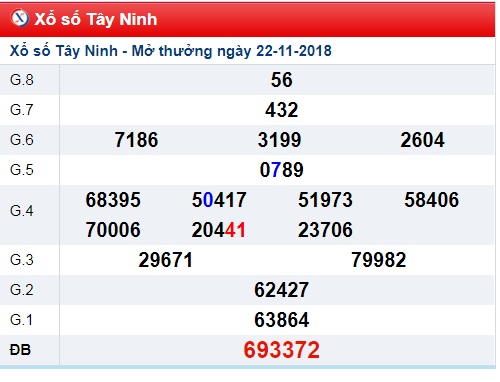
Task: Select the G.1 result 63864
Action: 282,320
